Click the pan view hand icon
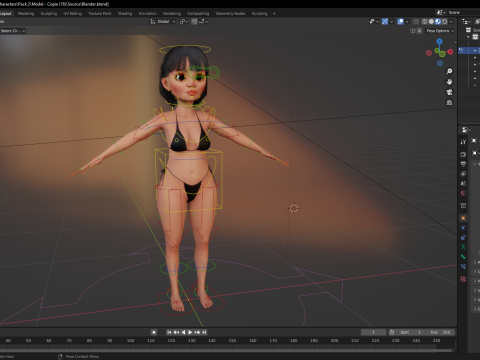 [449, 82]
